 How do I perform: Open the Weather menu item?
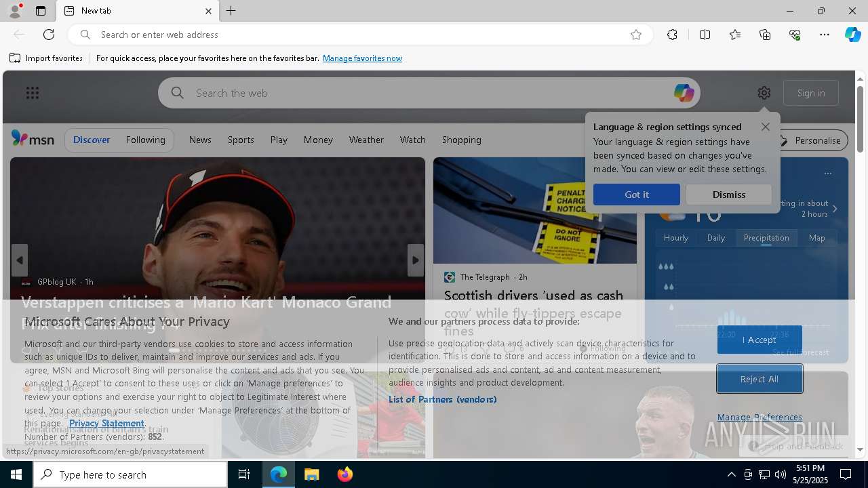366,140
